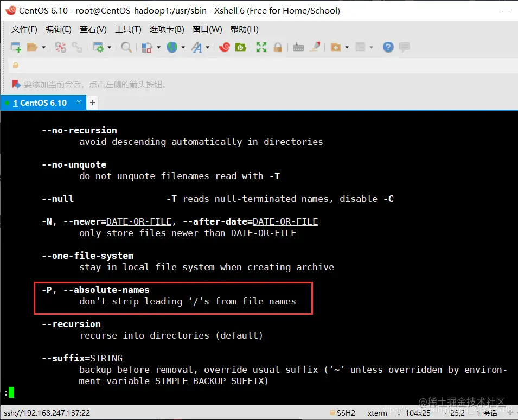This screenshot has width=518, height=420.
Task: Click the layout panel icon
Action: click(x=360, y=47)
